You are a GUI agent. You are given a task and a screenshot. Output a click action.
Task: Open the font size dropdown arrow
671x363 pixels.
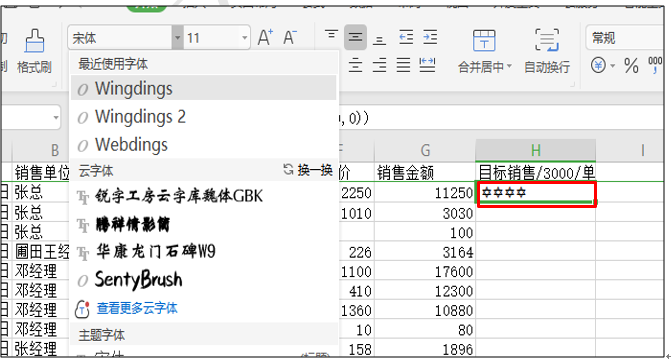tap(244, 38)
